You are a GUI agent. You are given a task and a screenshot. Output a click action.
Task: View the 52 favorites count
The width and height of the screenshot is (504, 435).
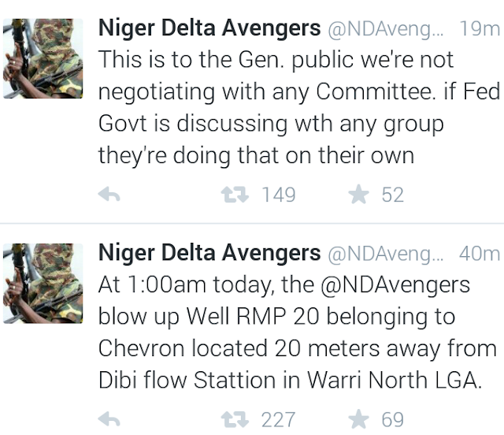[392, 195]
